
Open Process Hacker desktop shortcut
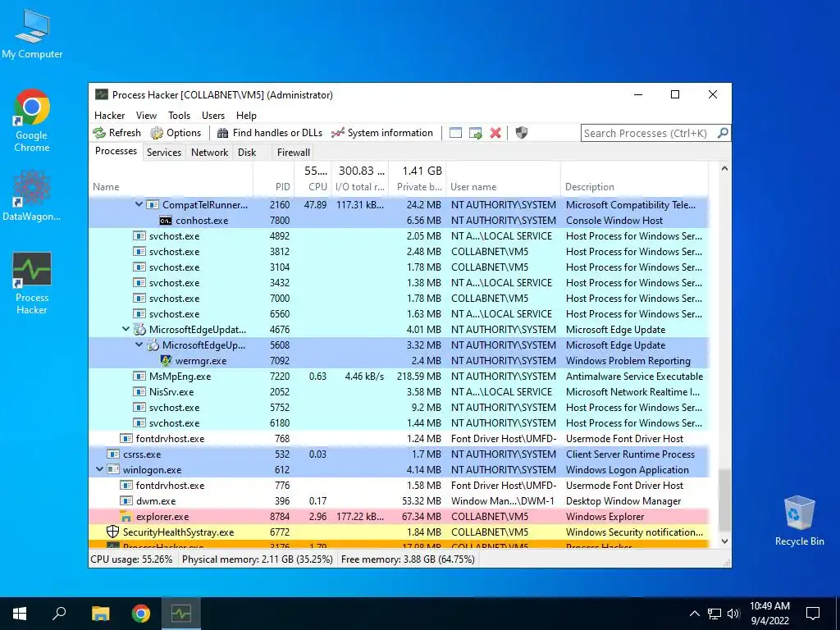point(32,283)
